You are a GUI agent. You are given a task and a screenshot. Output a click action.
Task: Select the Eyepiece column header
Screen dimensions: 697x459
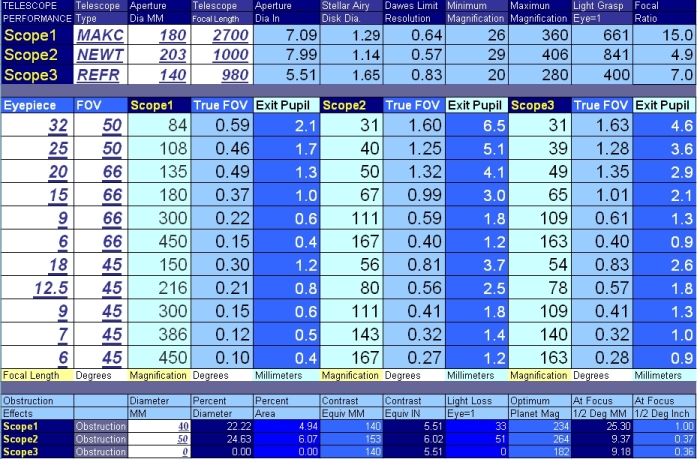click(37, 105)
